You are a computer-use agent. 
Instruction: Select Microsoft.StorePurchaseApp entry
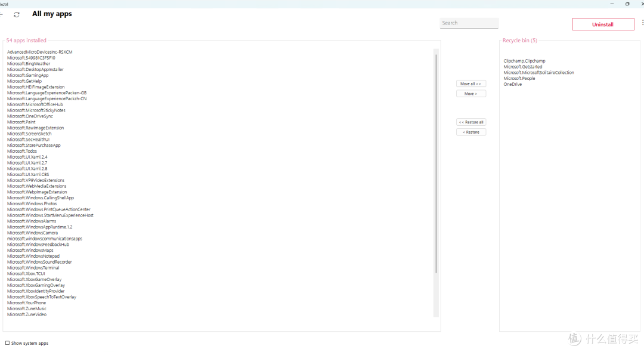pos(33,146)
